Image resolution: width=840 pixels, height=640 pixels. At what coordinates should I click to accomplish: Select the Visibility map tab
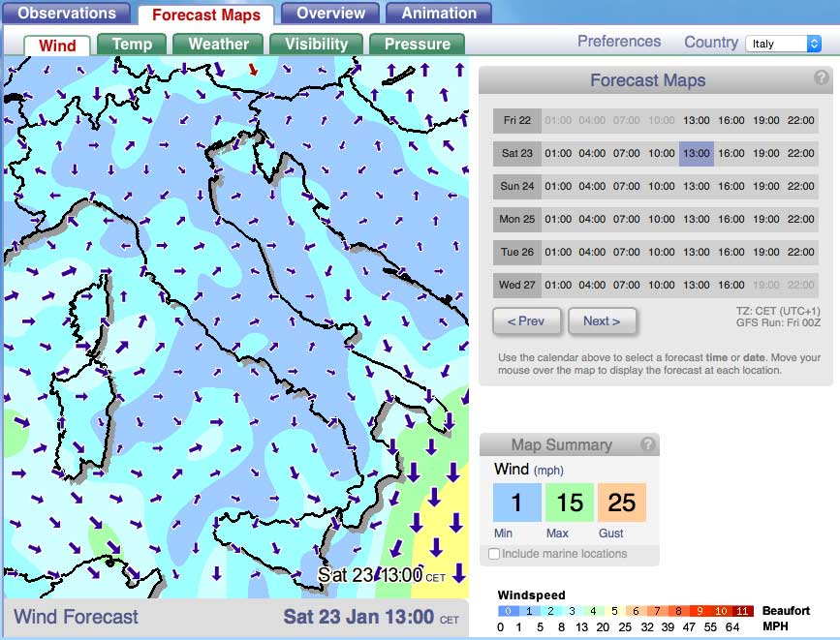[x=316, y=45]
